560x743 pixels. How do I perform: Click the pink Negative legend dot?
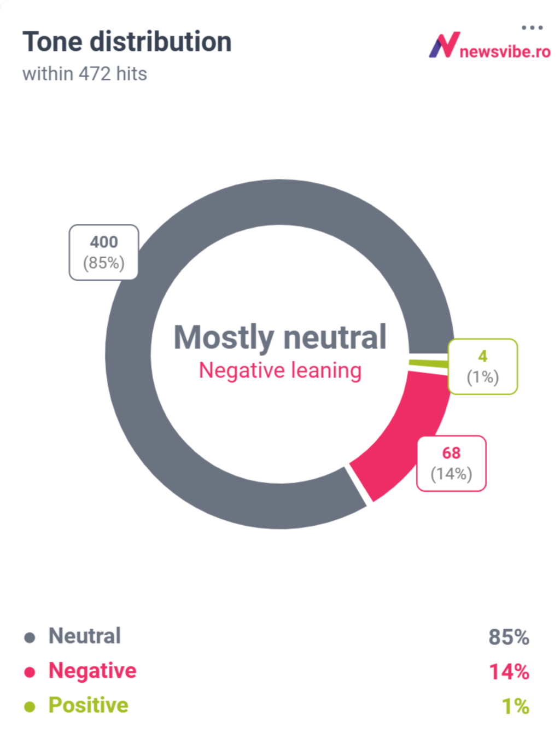tap(30, 672)
